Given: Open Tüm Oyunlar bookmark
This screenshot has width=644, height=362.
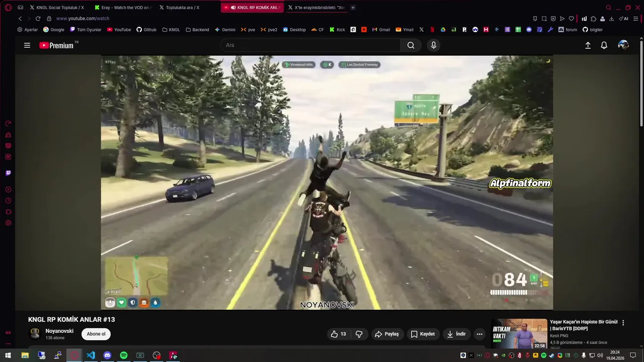Looking at the screenshot, I should (x=86, y=30).
